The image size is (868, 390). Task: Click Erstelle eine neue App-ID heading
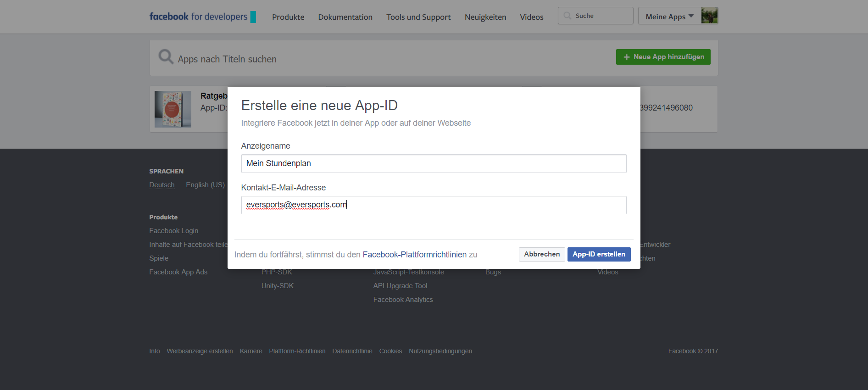[x=319, y=106]
